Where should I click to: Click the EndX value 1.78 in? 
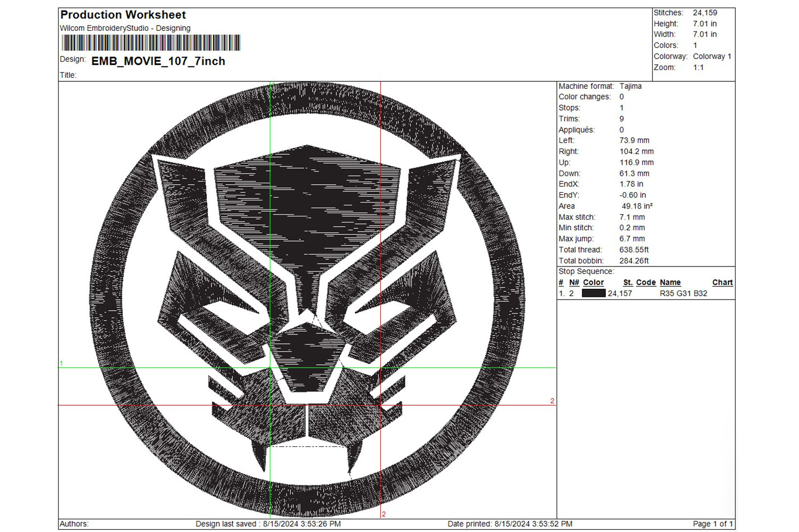click(631, 184)
